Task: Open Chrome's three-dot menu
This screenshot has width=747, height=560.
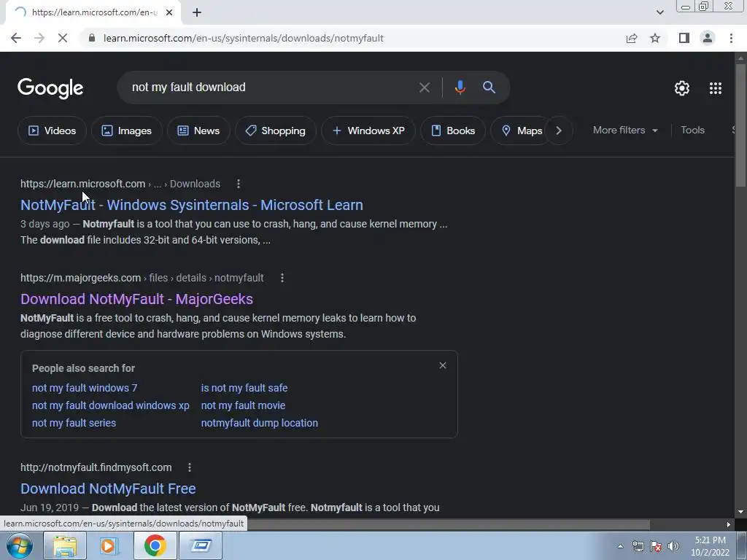Action: (731, 38)
